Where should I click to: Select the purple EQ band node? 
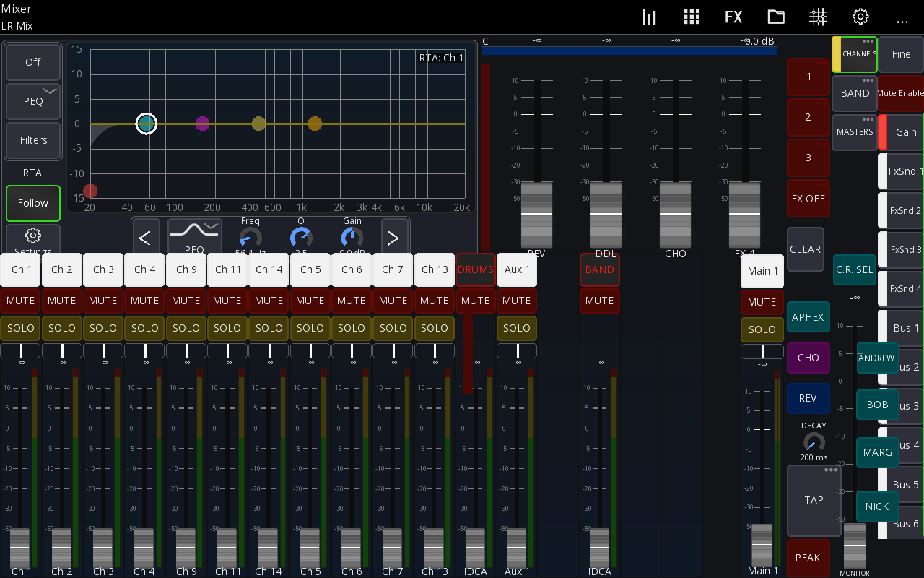click(x=202, y=124)
